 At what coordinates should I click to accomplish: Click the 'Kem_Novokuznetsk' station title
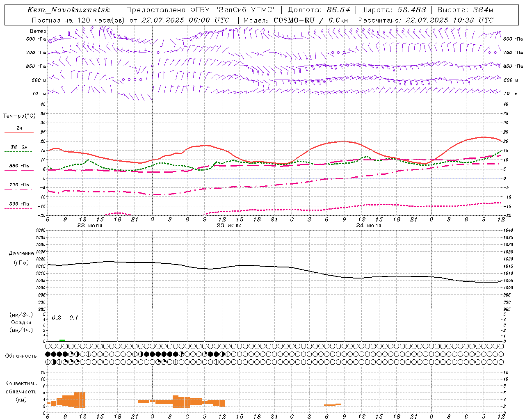point(68,10)
